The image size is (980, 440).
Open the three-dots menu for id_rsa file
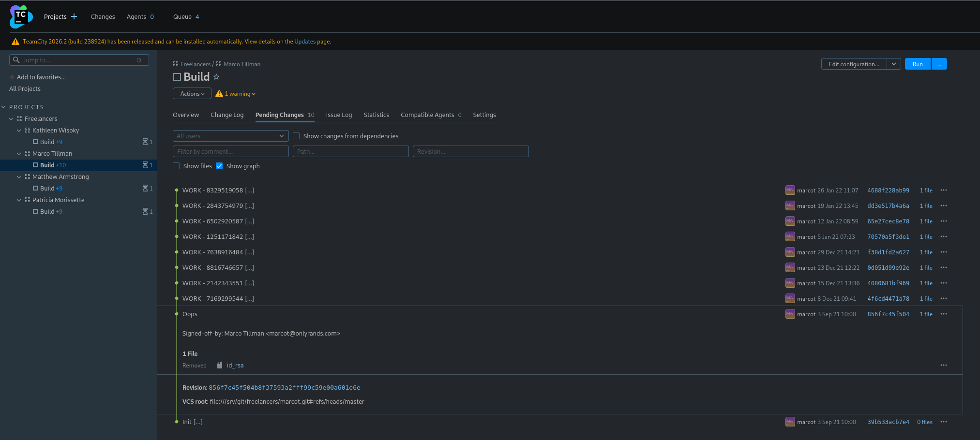coord(944,365)
